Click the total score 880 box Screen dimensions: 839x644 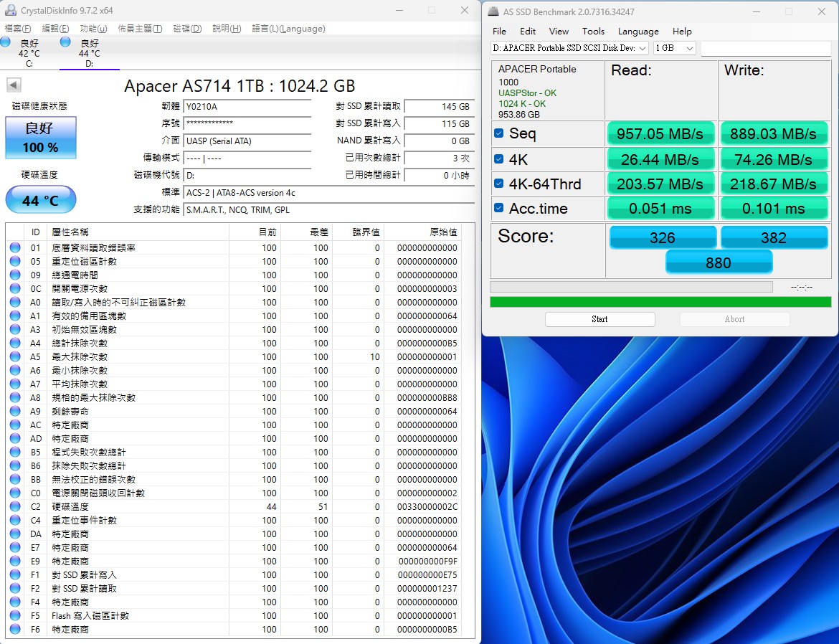click(x=719, y=262)
